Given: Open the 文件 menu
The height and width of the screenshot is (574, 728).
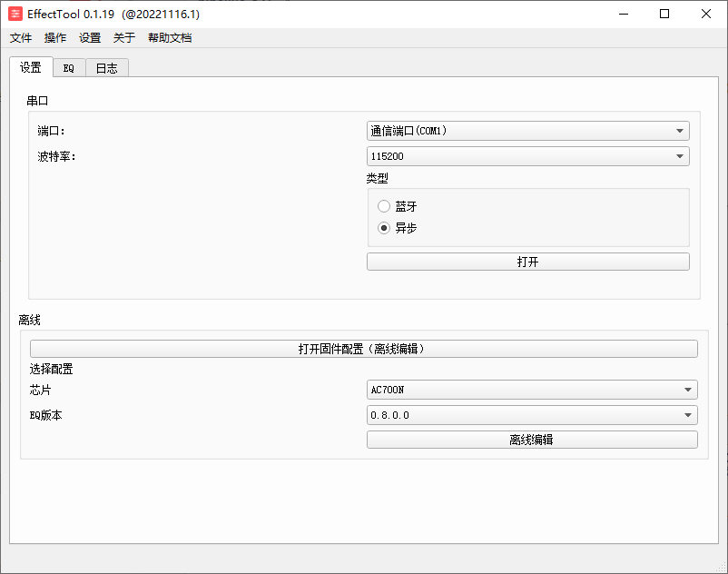Looking at the screenshot, I should pyautogui.click(x=21, y=38).
